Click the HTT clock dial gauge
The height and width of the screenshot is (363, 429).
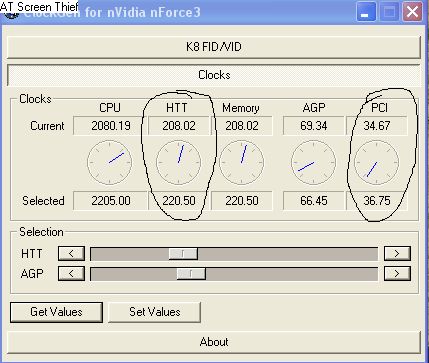(178, 162)
